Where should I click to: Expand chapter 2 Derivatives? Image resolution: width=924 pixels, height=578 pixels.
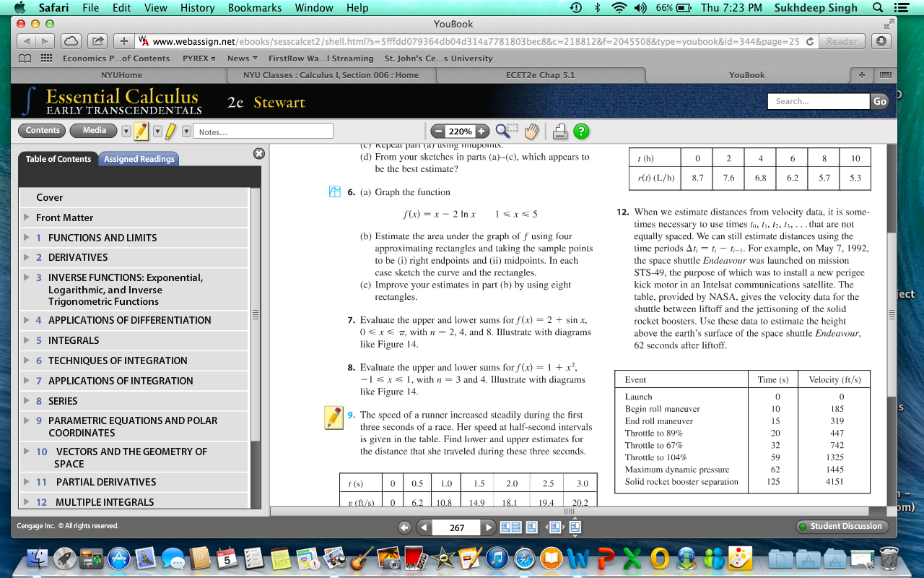click(27, 257)
